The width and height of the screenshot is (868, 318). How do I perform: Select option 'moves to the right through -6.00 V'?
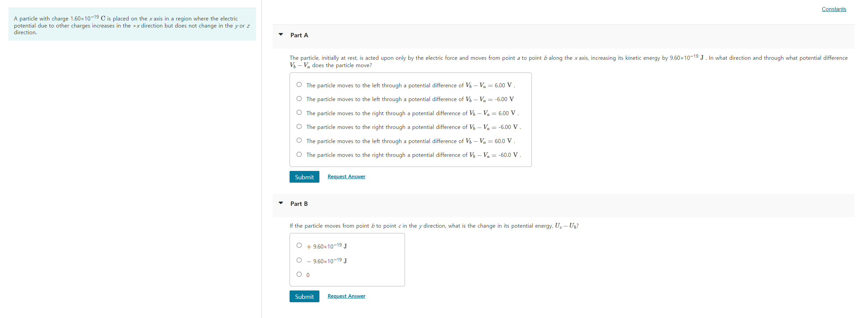pyautogui.click(x=299, y=126)
